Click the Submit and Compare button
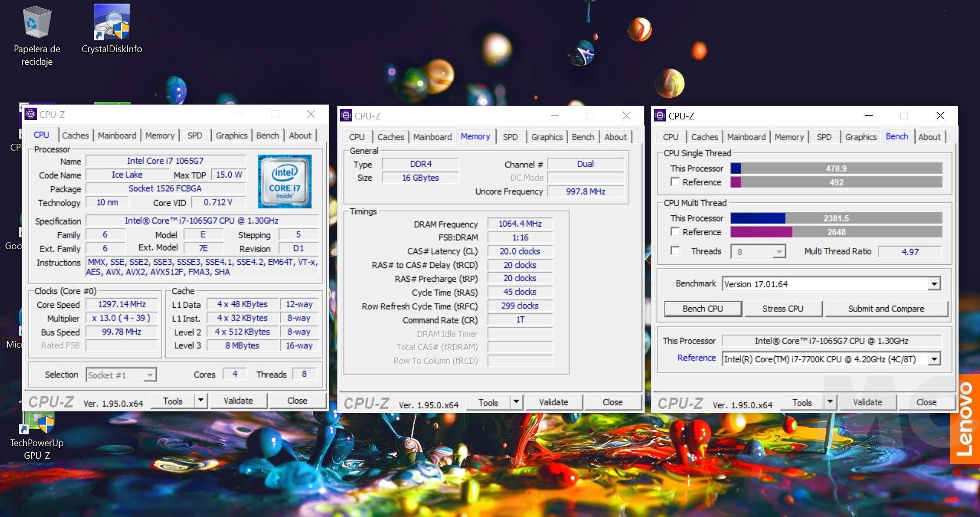The image size is (980, 517). point(886,309)
